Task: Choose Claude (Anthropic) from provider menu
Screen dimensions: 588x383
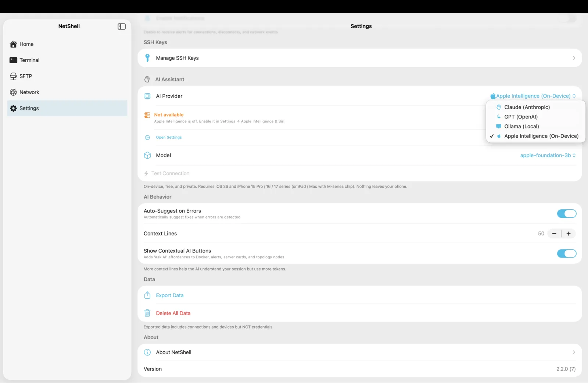Action: tap(535, 107)
